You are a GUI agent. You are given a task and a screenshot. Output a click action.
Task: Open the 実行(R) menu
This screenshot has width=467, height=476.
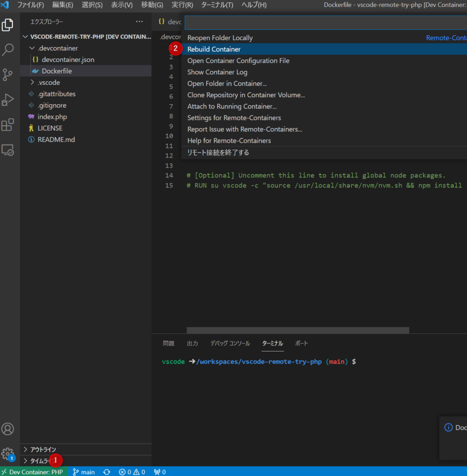click(182, 5)
